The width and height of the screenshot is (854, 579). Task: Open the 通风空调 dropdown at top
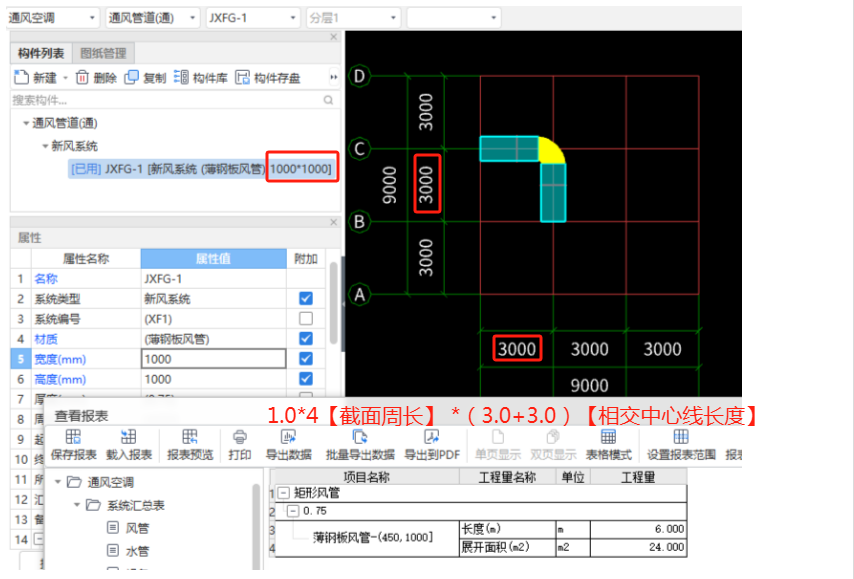point(92,18)
